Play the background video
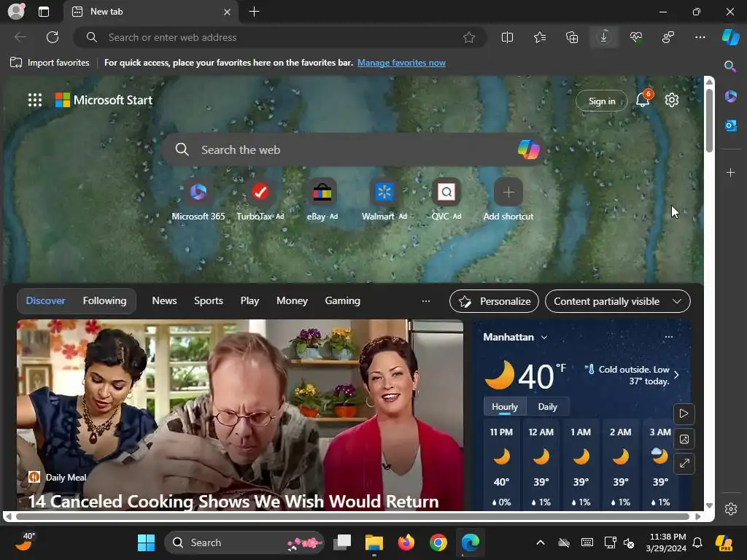 coord(684,413)
